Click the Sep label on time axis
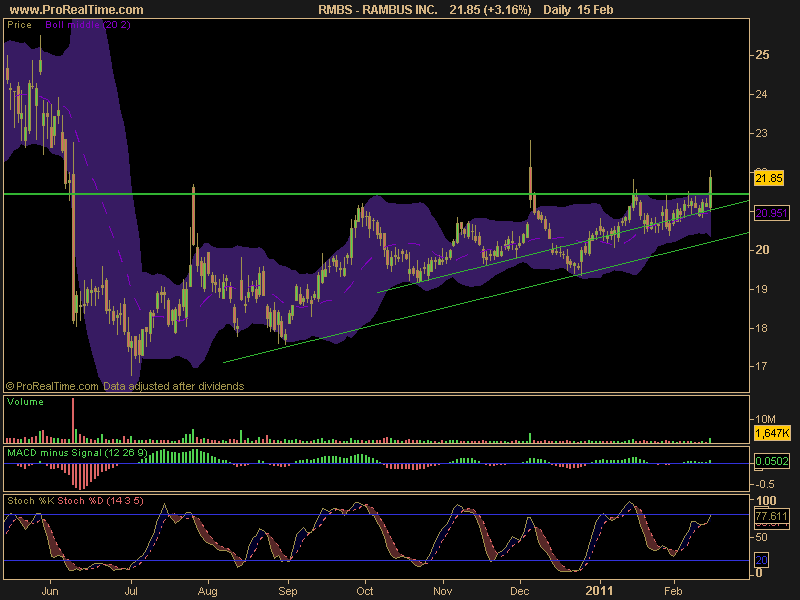 (288, 591)
